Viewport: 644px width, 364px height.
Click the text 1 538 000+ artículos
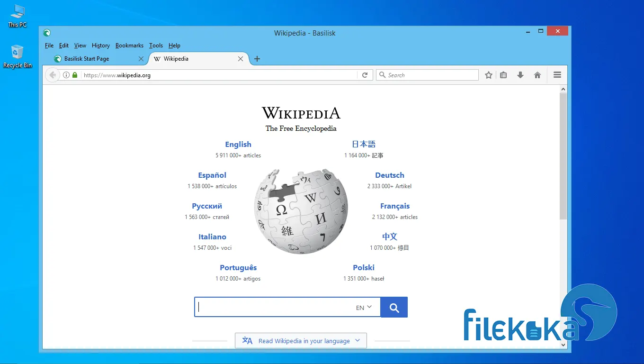(212, 186)
